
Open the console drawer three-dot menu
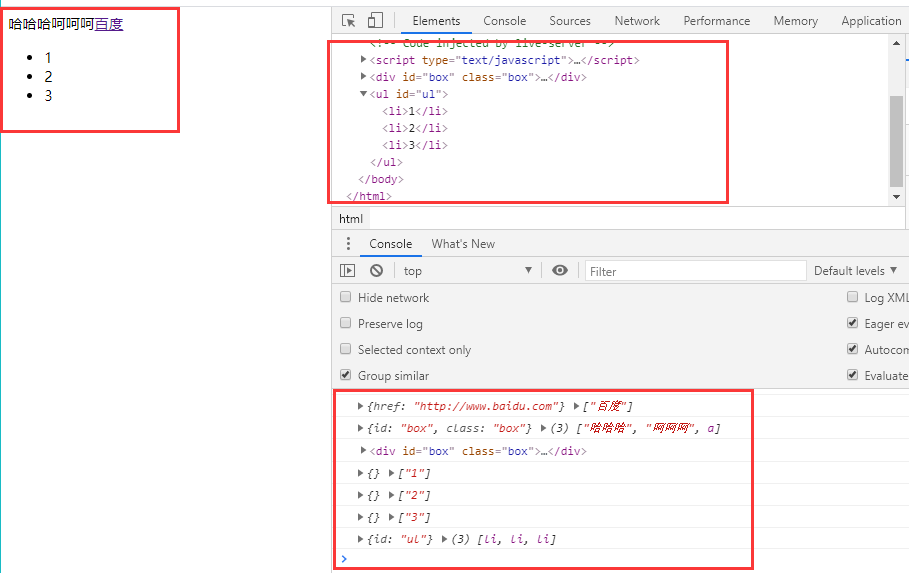point(348,244)
